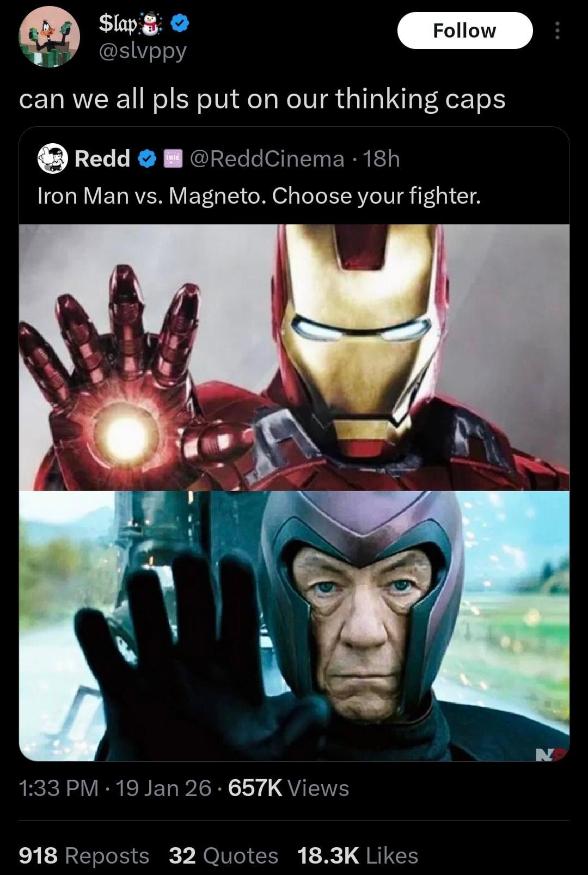
Task: Open the Iron Man image
Action: click(294, 357)
